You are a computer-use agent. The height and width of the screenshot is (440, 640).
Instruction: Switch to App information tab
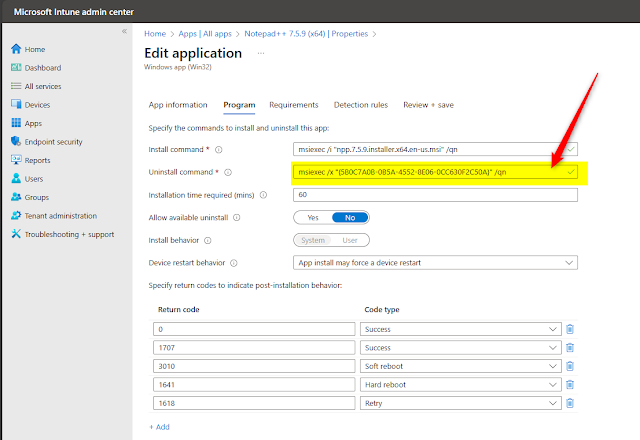(178, 105)
